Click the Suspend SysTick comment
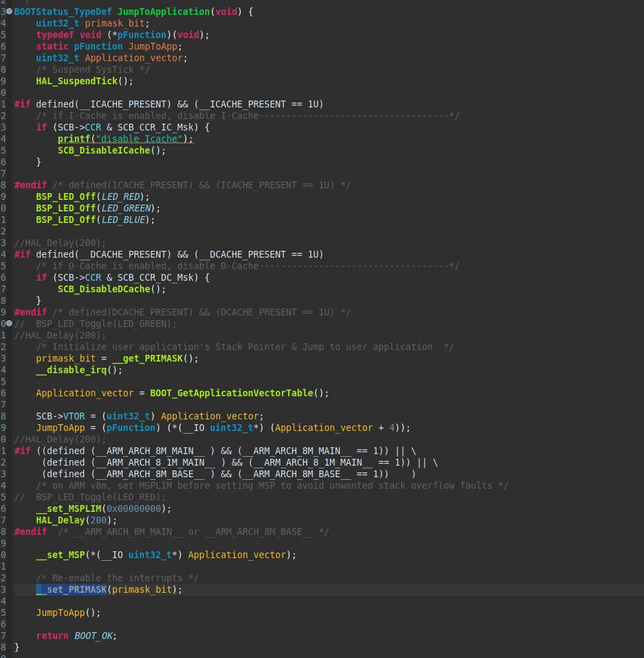The image size is (644, 658). (92, 69)
